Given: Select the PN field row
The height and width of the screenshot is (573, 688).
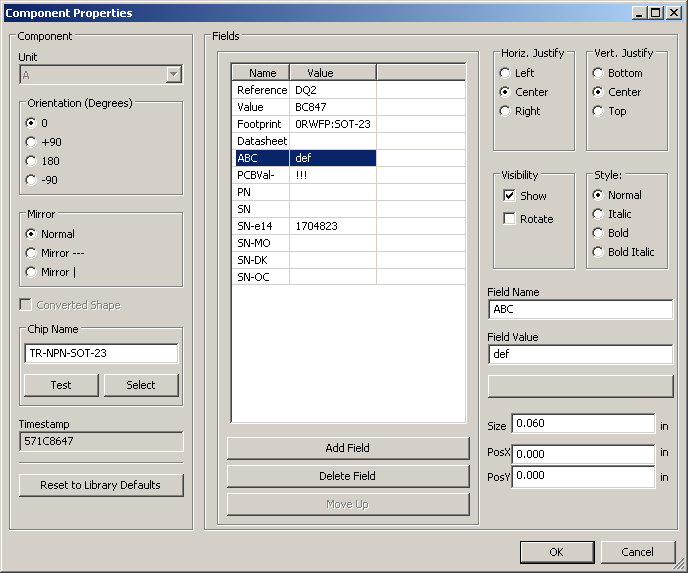Looking at the screenshot, I should (348, 192).
